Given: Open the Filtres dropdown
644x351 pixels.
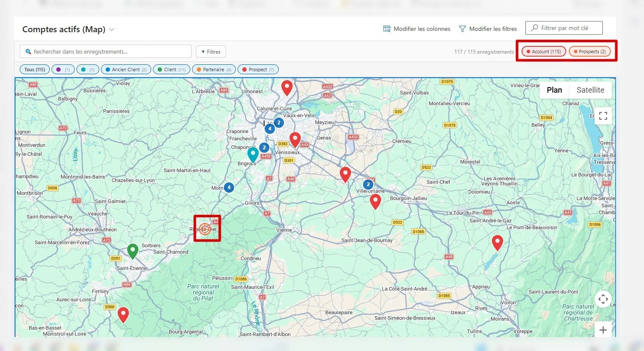Looking at the screenshot, I should 211,51.
